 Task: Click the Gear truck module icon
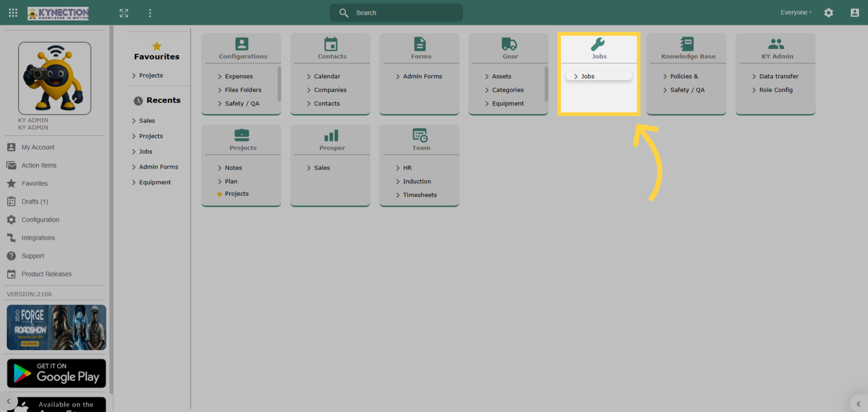[x=509, y=44]
